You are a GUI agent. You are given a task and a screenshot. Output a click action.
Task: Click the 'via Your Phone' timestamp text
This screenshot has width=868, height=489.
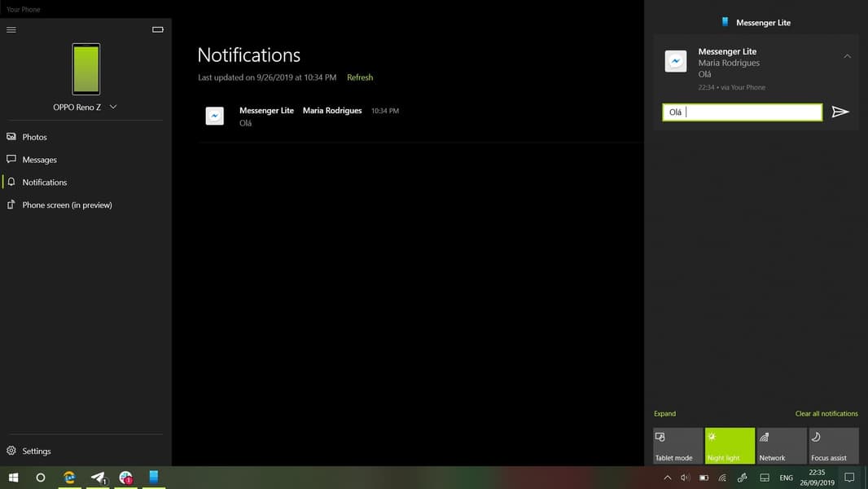point(732,87)
